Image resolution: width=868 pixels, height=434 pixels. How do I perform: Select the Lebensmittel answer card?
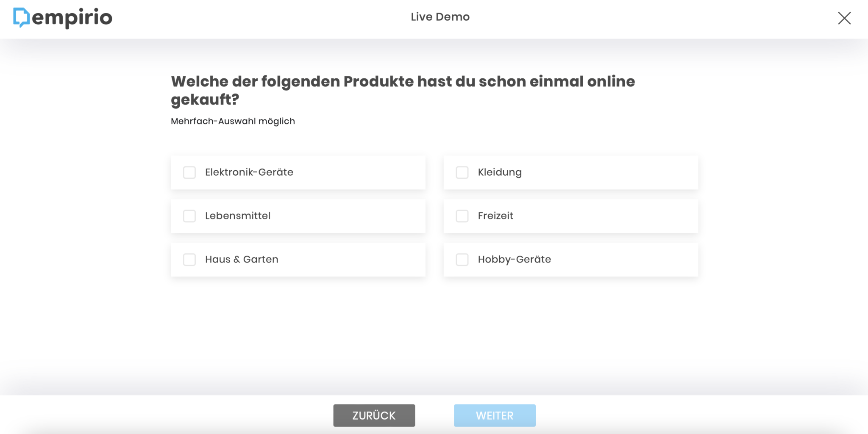click(x=298, y=216)
